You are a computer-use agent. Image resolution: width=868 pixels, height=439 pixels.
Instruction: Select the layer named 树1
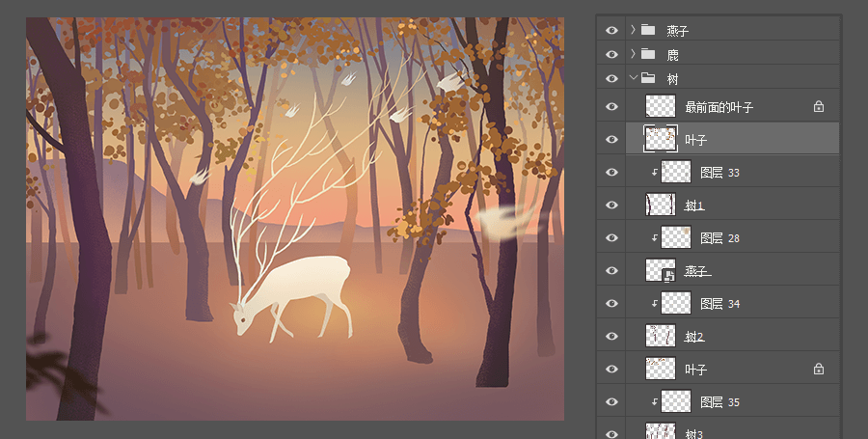[694, 206]
